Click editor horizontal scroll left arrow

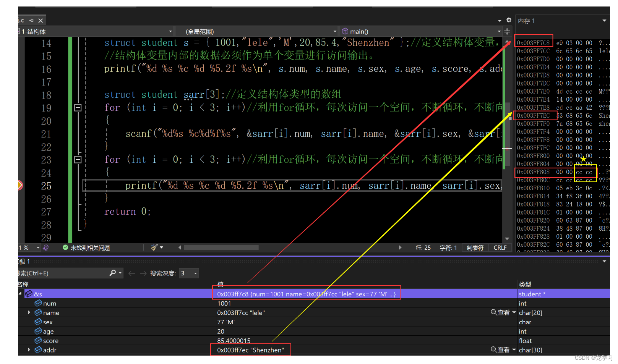180,248
